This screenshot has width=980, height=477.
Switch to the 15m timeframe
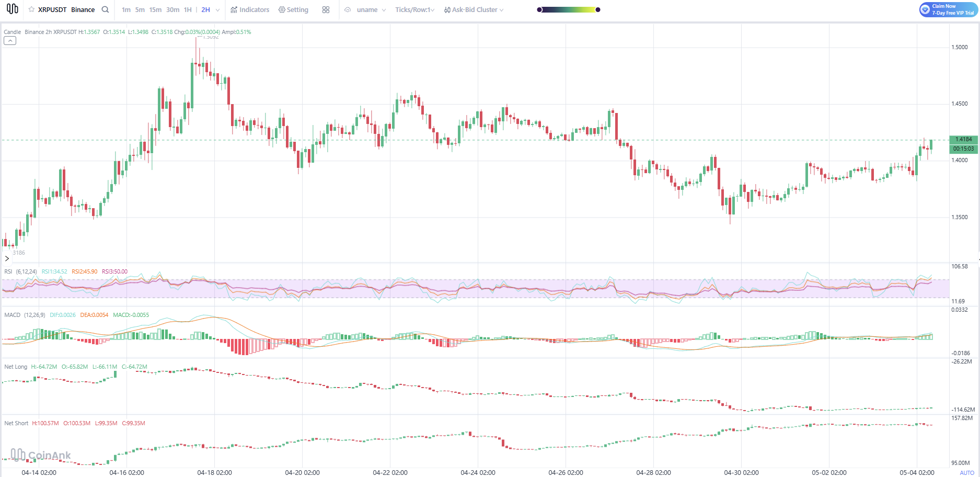[155, 9]
